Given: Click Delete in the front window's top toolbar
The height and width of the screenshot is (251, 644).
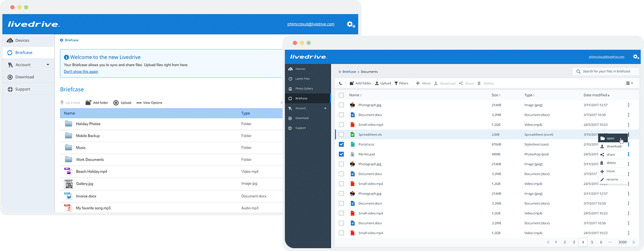Looking at the screenshot, I should pos(486,84).
